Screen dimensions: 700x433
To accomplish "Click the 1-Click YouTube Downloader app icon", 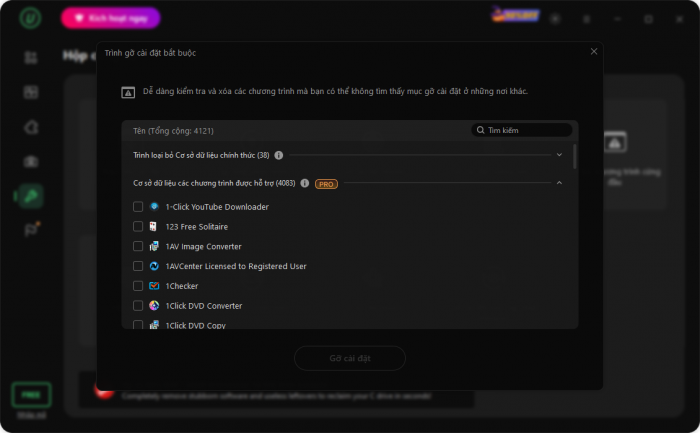I will [154, 207].
